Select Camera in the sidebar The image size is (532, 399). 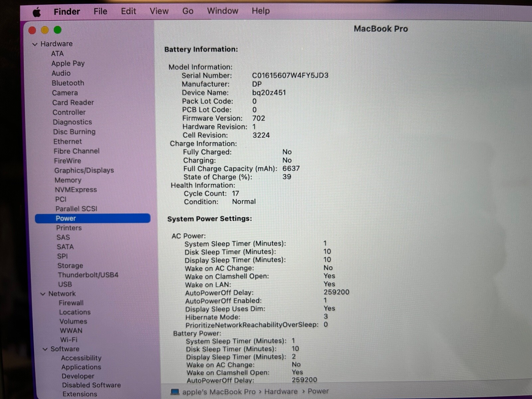[65, 93]
